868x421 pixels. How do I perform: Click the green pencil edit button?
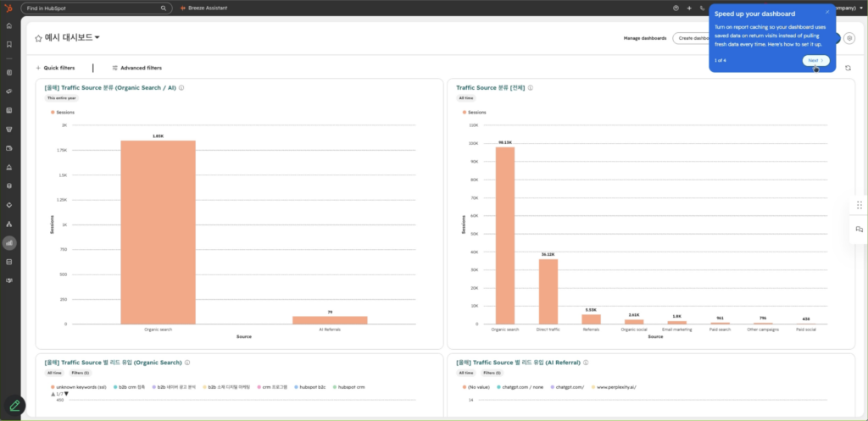[15, 406]
